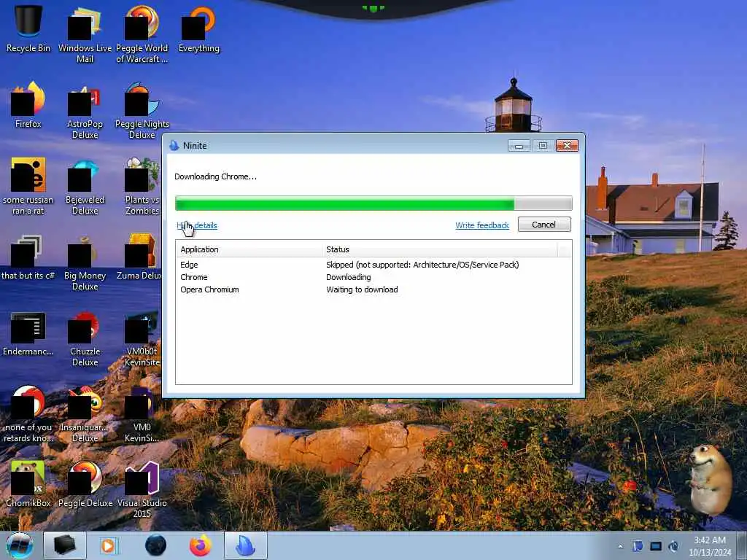The width and height of the screenshot is (747, 560).
Task: Click the taskbar clock showing 3:42 AM
Action: point(709,546)
